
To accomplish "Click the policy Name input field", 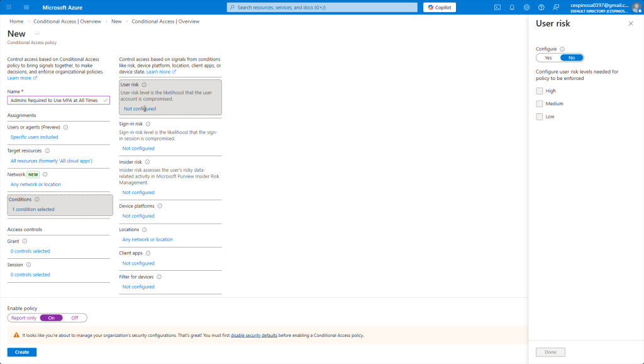I will [x=55, y=100].
